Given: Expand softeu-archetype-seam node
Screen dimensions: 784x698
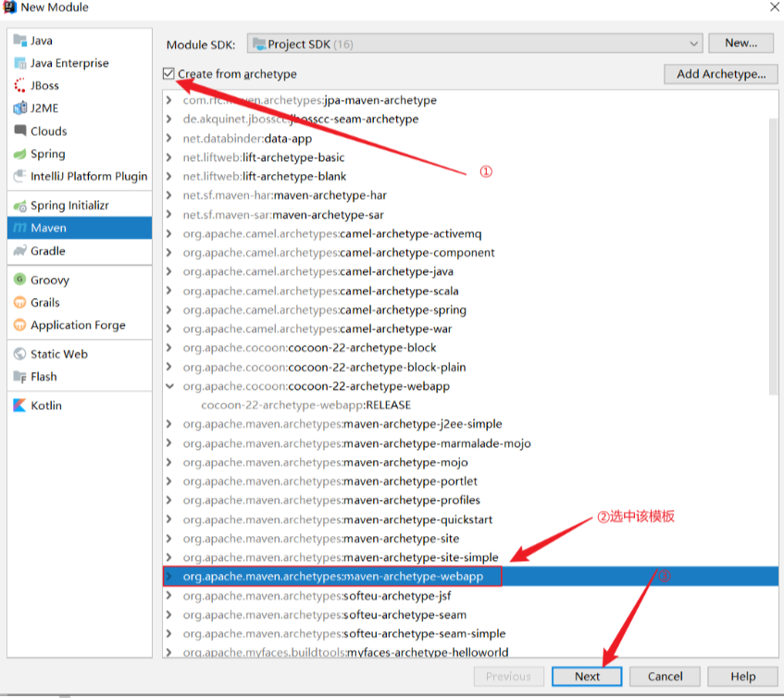Looking at the screenshot, I should 169,615.
